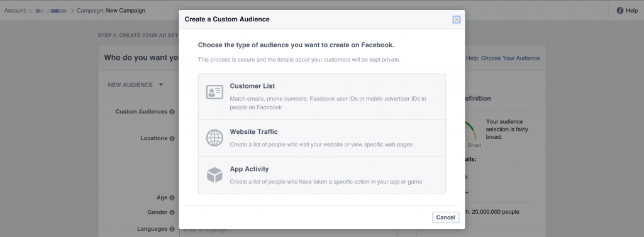Select the Customer List audience option
This screenshot has width=644, height=237.
(321, 97)
